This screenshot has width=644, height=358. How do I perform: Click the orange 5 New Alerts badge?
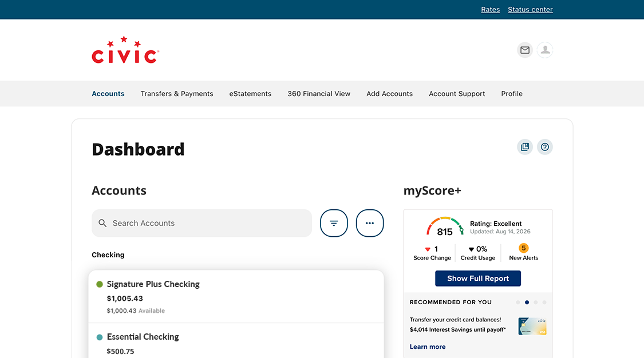[x=524, y=248]
